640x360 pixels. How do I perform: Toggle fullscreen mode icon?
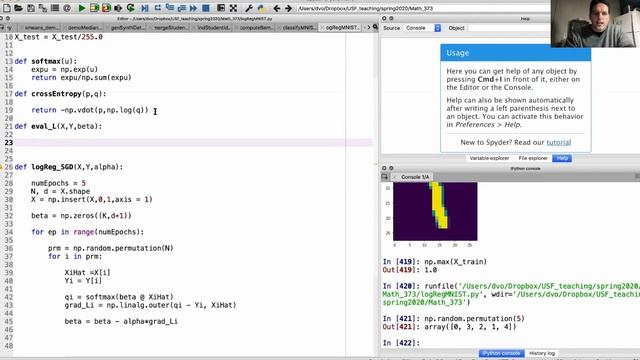(233, 8)
